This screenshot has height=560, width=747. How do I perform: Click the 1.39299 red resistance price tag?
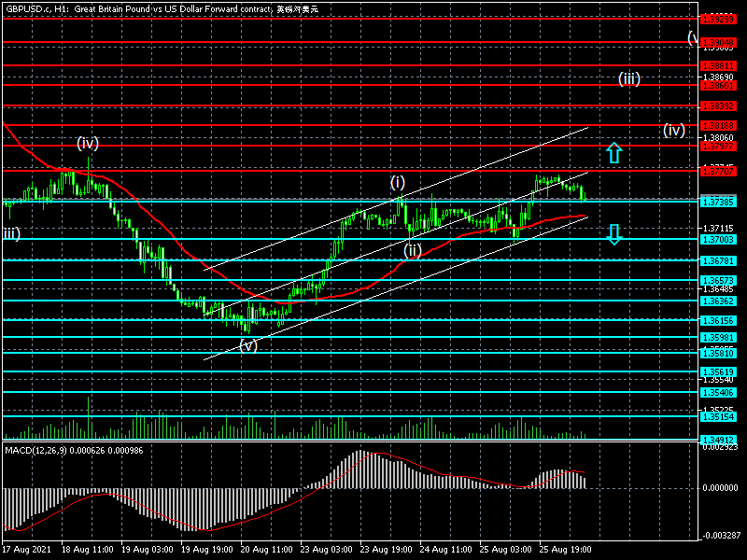coord(722,18)
